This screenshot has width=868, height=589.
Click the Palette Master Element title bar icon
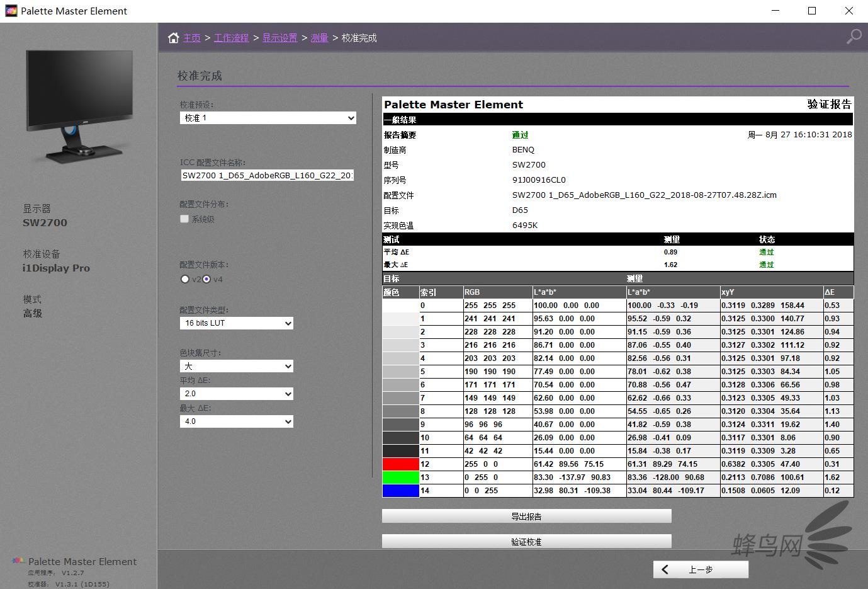click(11, 11)
